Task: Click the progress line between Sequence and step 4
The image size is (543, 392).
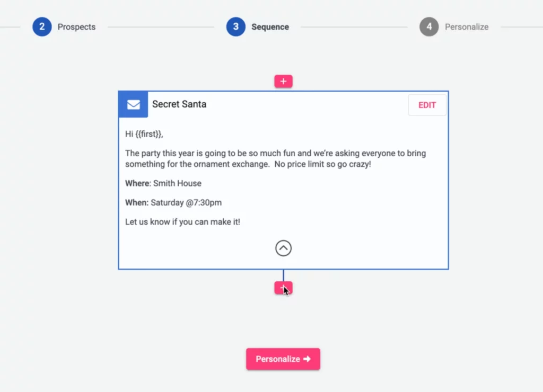Action: pyautogui.click(x=354, y=26)
